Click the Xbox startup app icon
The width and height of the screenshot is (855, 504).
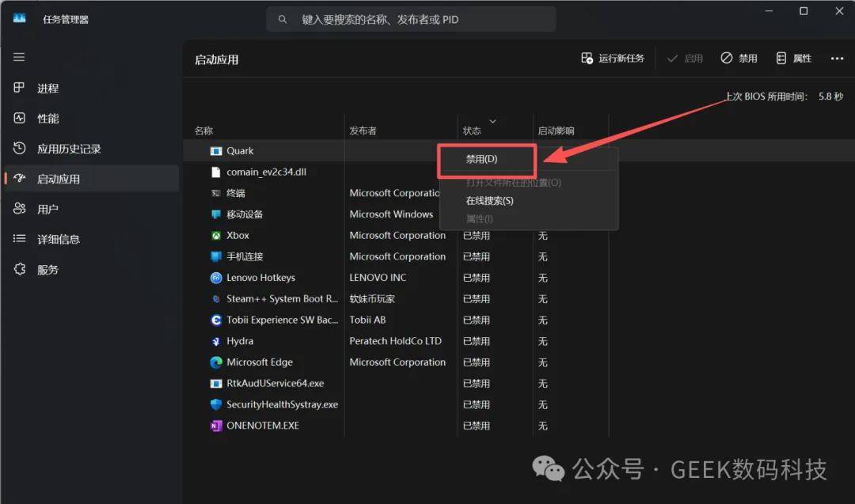[216, 235]
